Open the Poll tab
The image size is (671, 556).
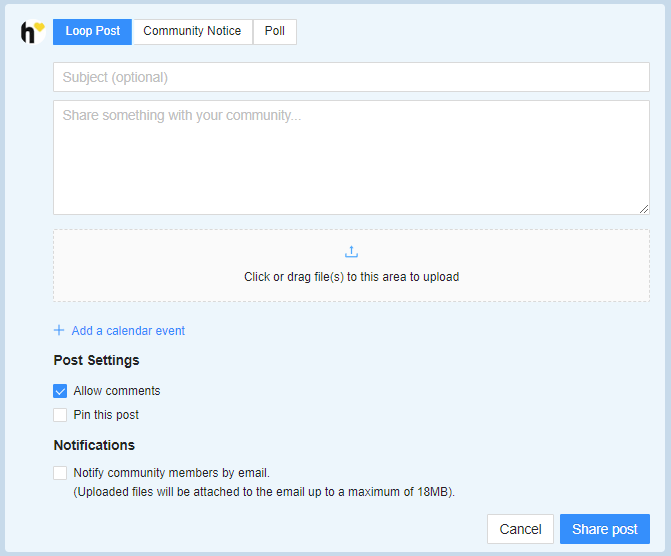click(275, 32)
